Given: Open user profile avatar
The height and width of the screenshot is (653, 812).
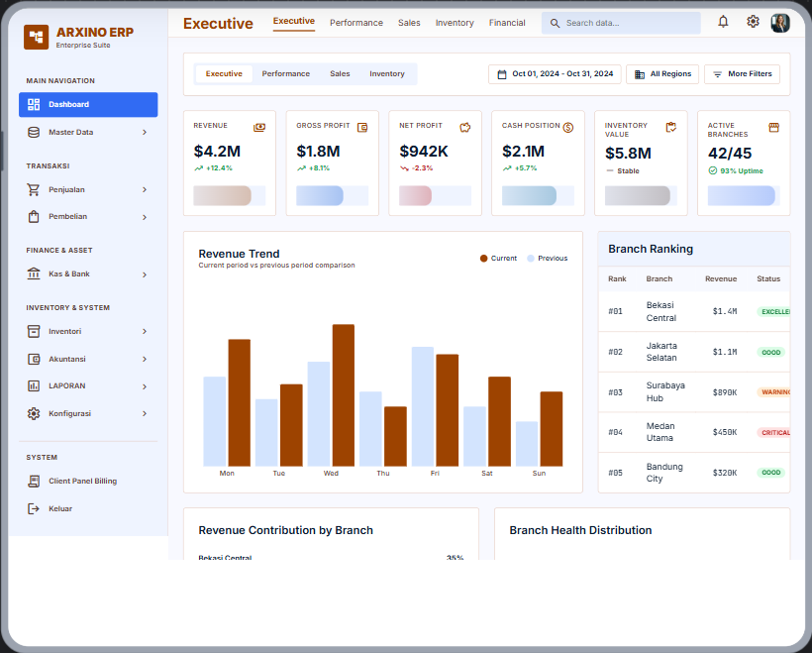Looking at the screenshot, I should click(x=780, y=23).
